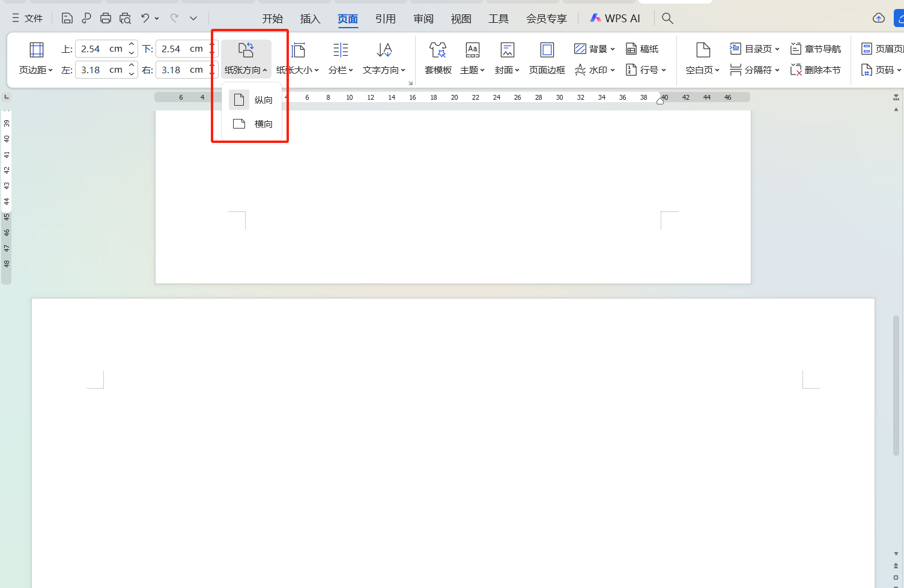
Task: Click the save document icon
Action: [x=67, y=19]
